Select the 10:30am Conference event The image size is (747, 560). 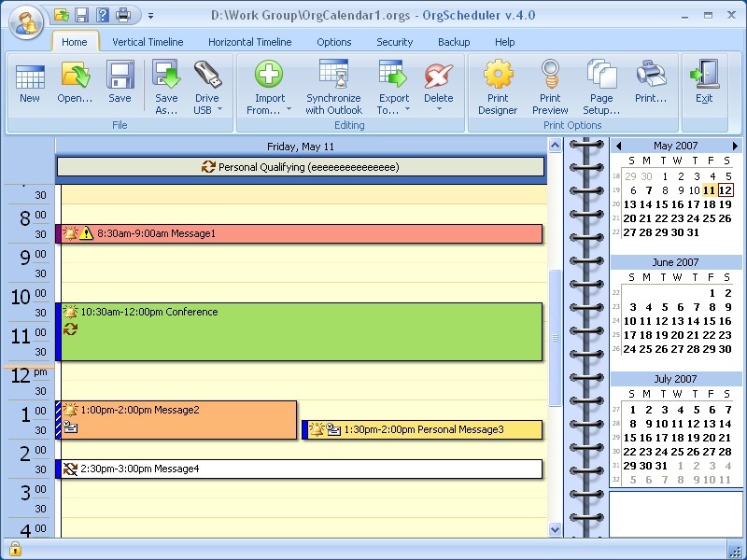(x=299, y=331)
